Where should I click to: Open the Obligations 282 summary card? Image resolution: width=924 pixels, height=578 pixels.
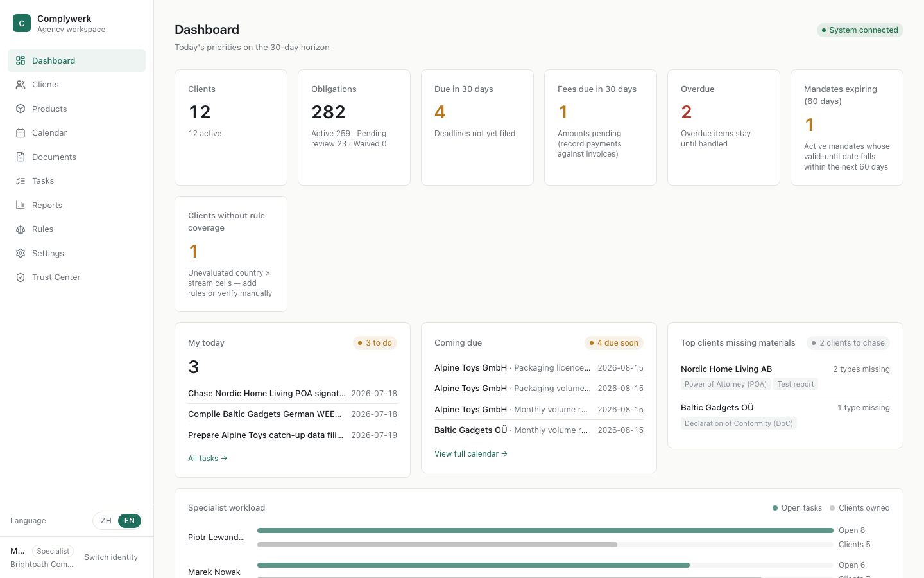tap(354, 127)
